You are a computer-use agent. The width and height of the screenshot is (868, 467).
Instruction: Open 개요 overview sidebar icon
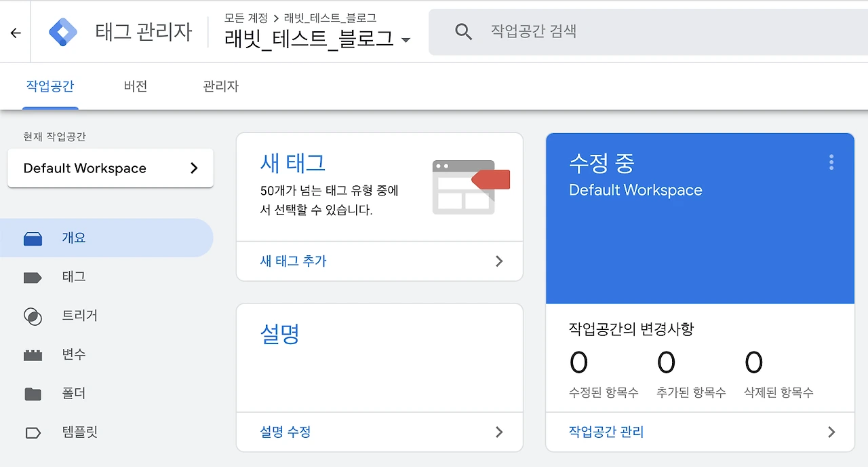tap(33, 238)
